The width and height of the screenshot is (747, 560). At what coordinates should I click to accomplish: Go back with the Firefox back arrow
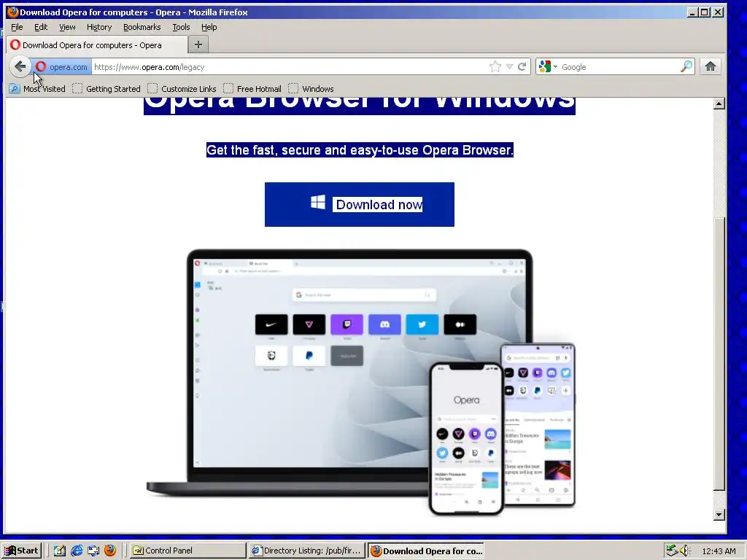pos(20,66)
